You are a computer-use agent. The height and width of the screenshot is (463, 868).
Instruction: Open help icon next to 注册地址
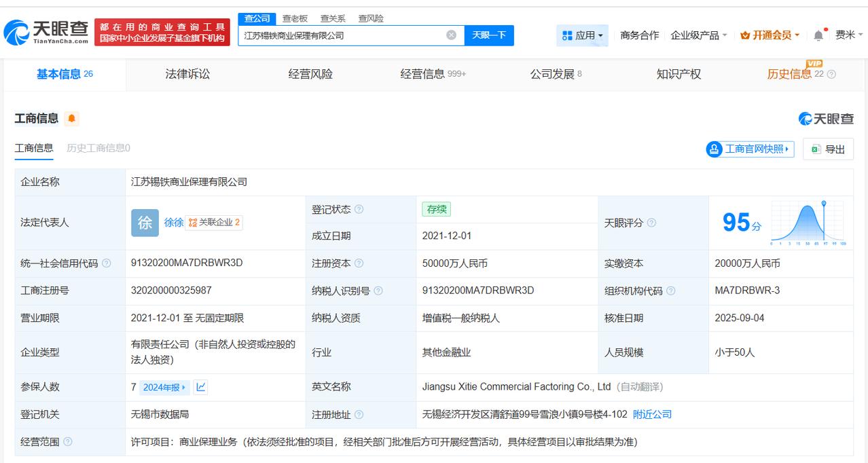[x=359, y=414]
